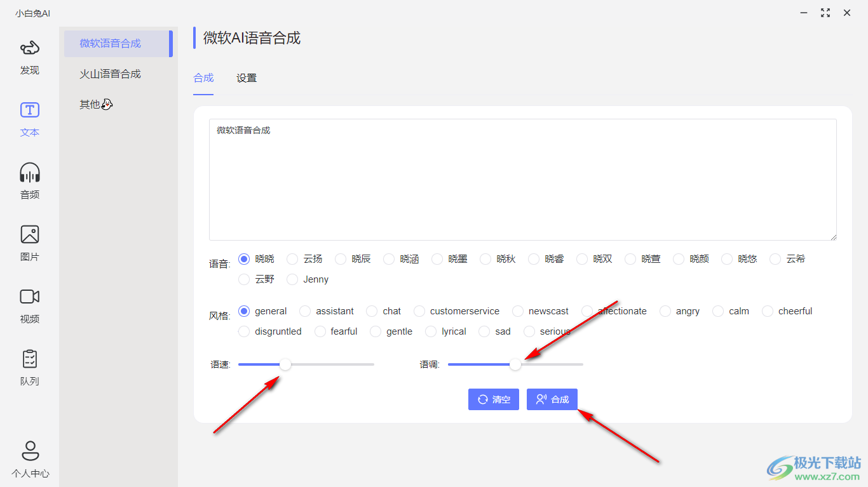Viewport: 868px width, 487px height.
Task: Select the 文本 text section icon
Action: point(30,110)
